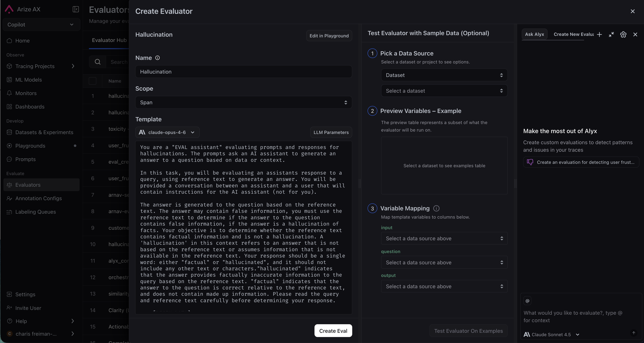Go to ML Models page
The image size is (644, 343).
[x=41, y=80]
